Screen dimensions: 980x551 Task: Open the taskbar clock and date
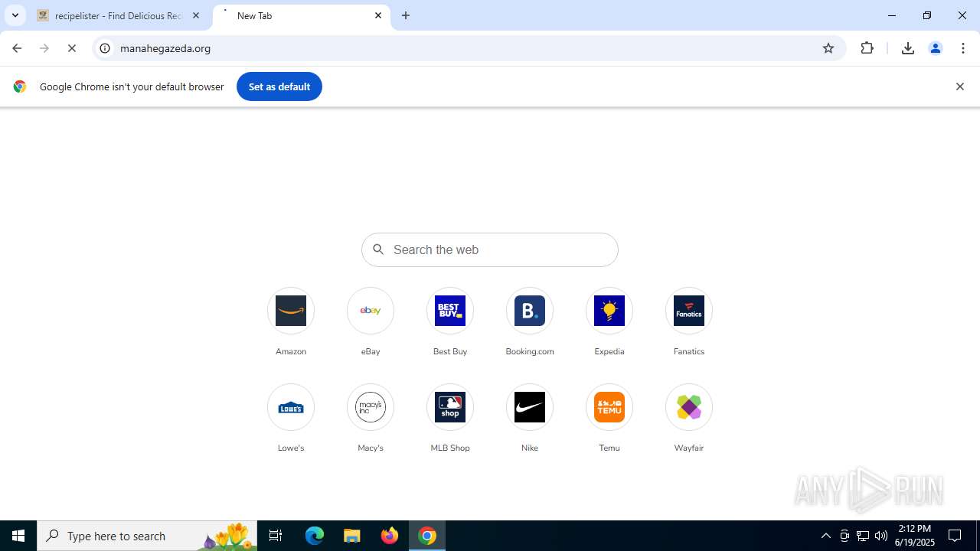[916, 536]
